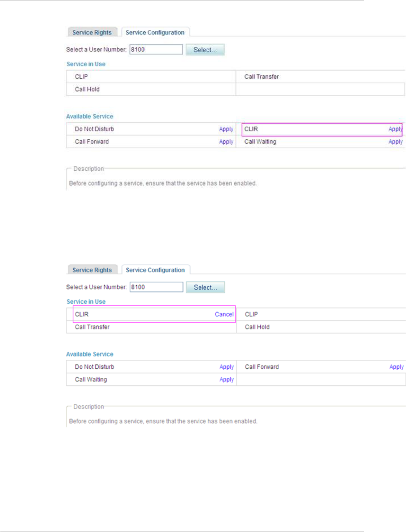The image size is (406, 532).
Task: Apply Call Waiting in lower panel
Action: click(x=227, y=380)
